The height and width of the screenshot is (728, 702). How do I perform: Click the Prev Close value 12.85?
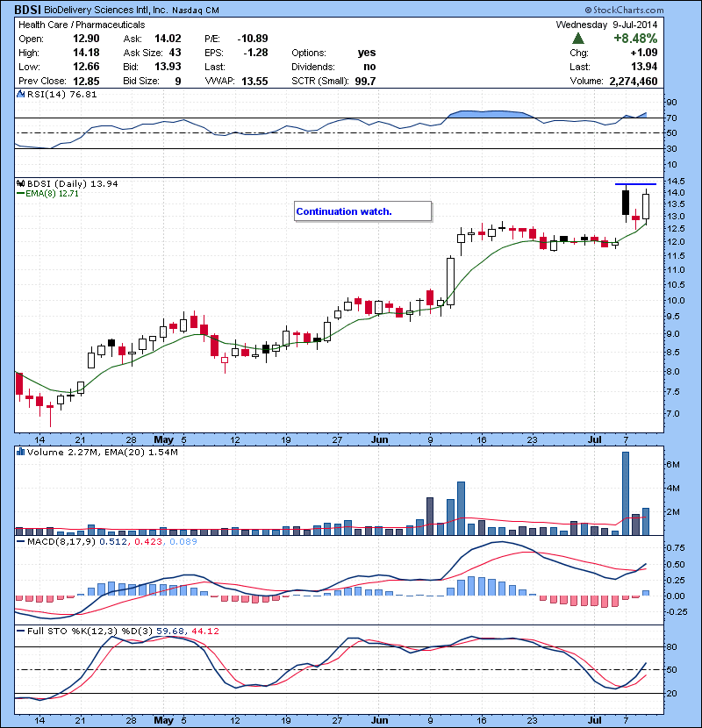[86, 81]
